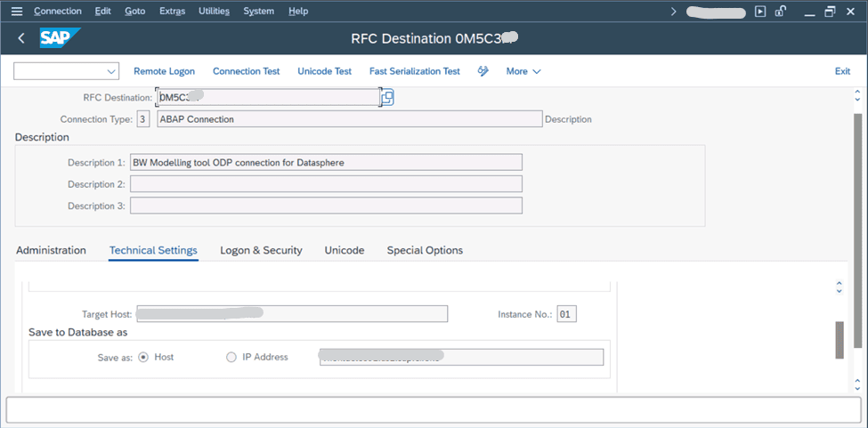Click the RFC Destination window title text
The height and width of the screenshot is (428, 868).
(x=434, y=38)
